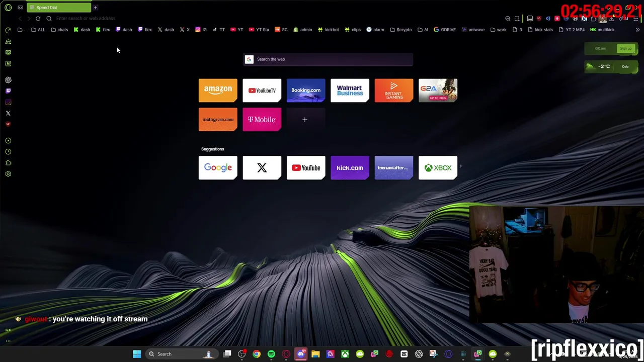This screenshot has width=644, height=362.
Task: Expand the work bookmarks folder
Action: click(498, 30)
